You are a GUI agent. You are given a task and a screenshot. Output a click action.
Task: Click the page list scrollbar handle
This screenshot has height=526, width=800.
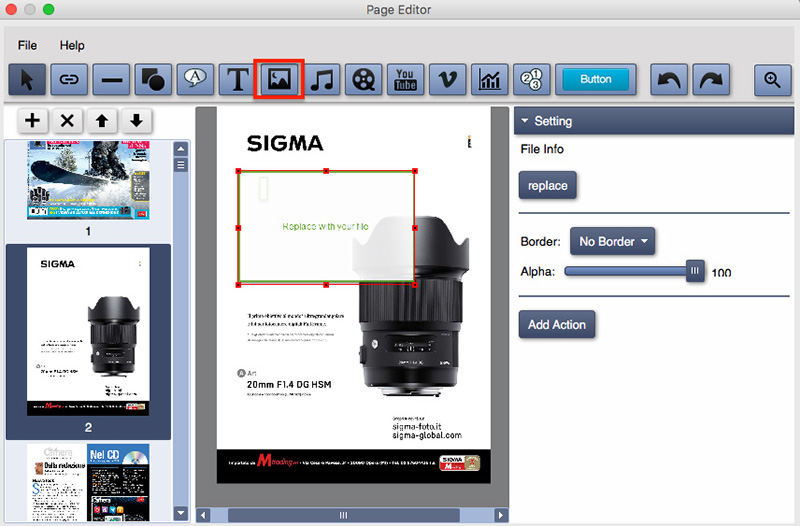click(x=181, y=165)
